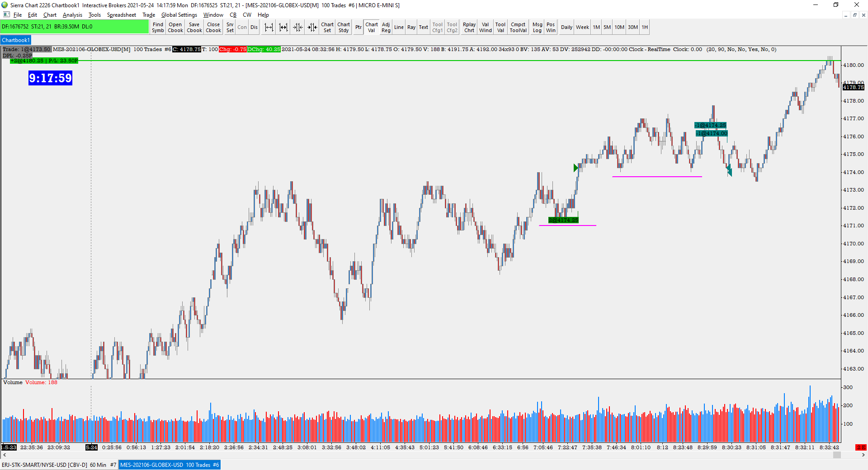Open Chart Set settings
The height and width of the screenshot is (470, 868).
point(327,28)
